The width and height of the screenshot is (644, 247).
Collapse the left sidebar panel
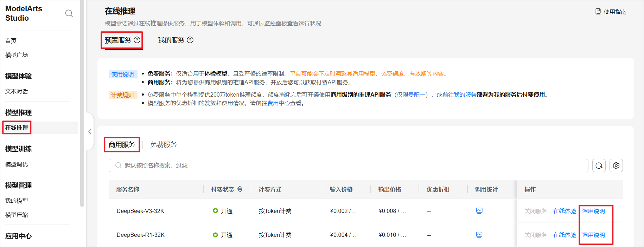90,131
